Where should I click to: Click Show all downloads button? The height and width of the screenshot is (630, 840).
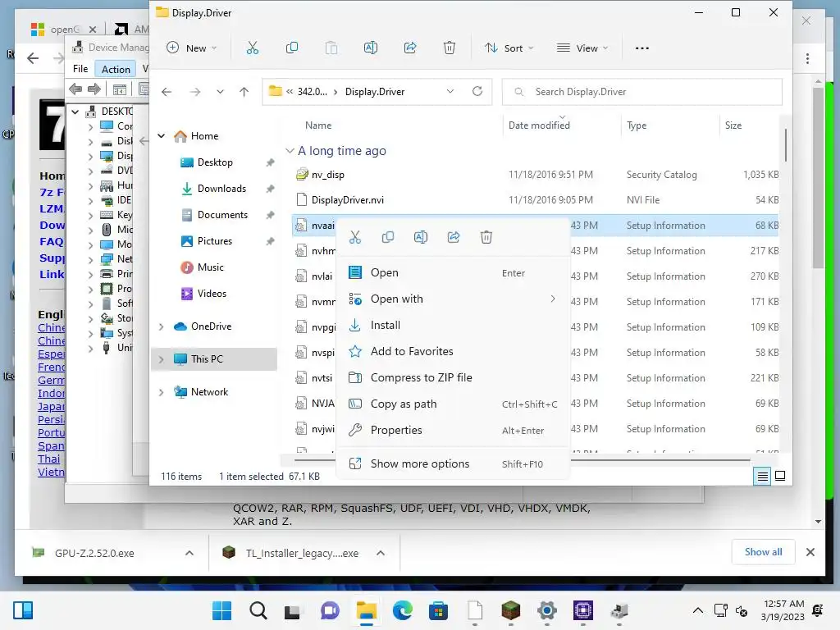pyautogui.click(x=763, y=552)
